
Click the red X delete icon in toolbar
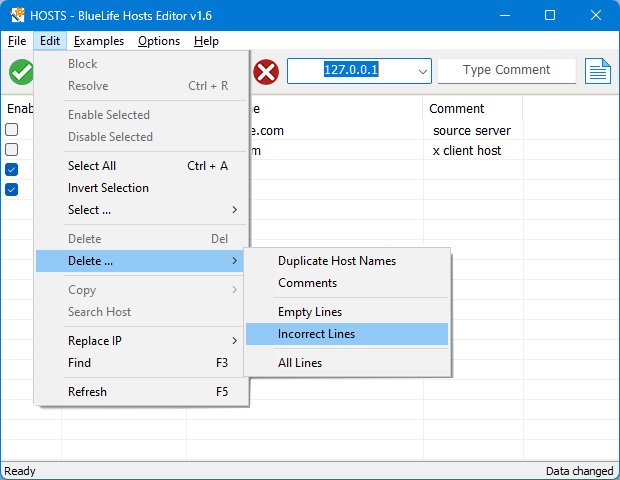click(x=266, y=72)
